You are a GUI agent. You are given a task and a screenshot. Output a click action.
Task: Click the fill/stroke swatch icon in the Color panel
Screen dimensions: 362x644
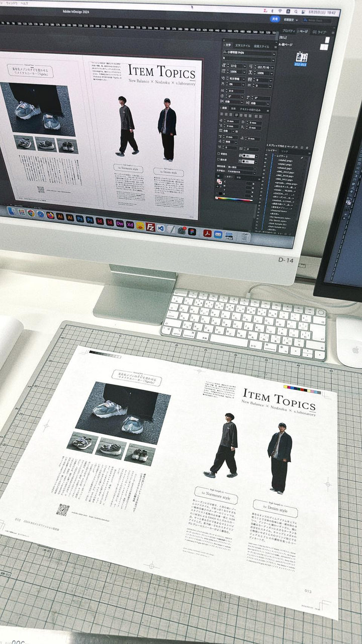(219, 182)
